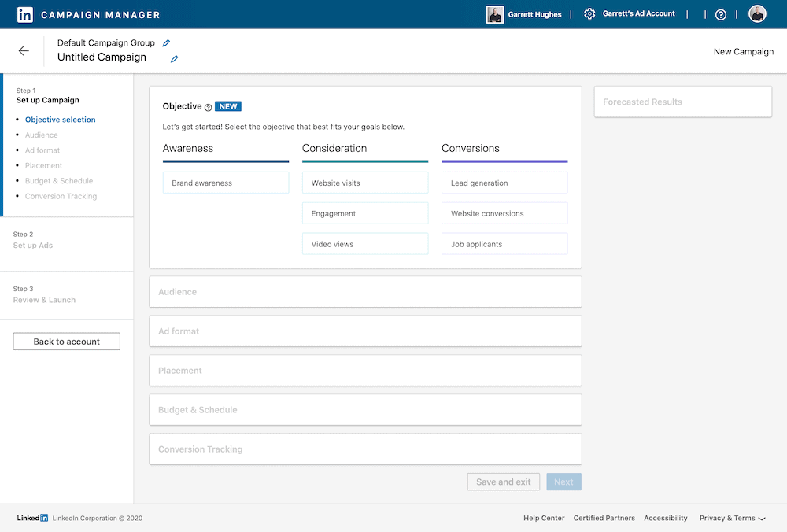Screen dimensions: 787x532
Task: Open Step 2 Set up Ads
Action: point(67,245)
